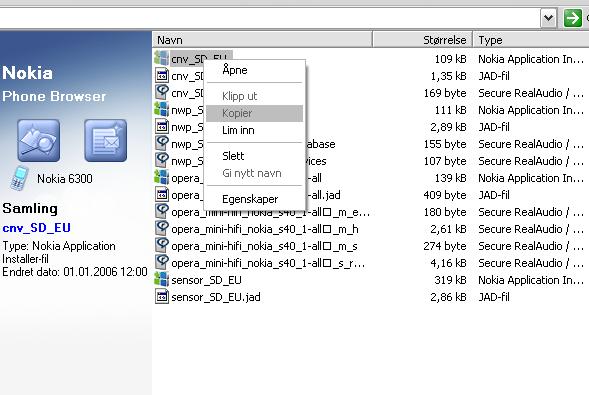Click the 169 byte size cell
The image size is (589, 395).
tap(445, 93)
